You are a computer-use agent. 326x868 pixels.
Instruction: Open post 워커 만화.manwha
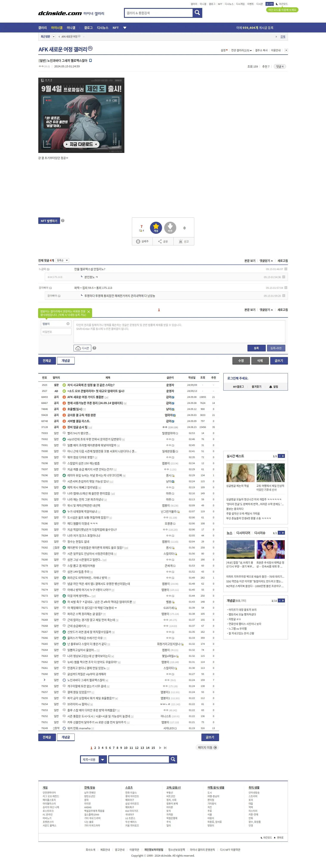(x=79, y=728)
